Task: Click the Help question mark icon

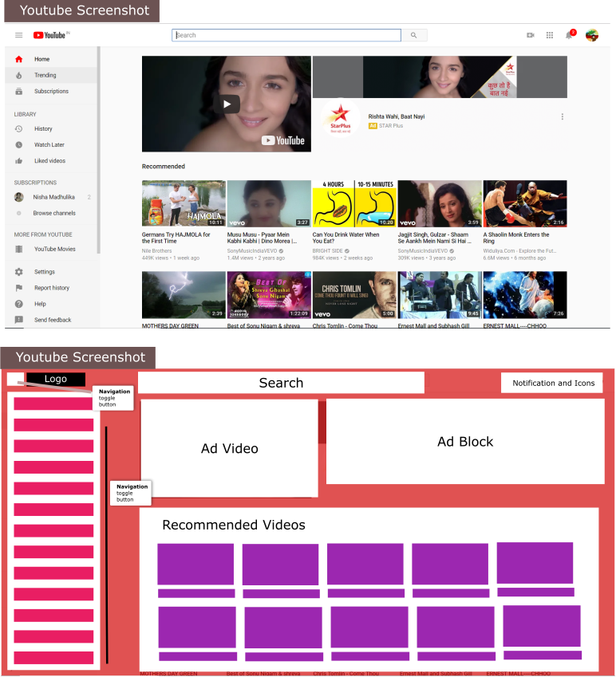Action: click(18, 304)
